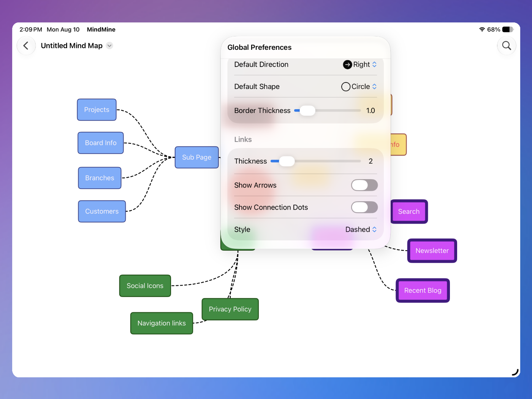Select the Newsletter node
Image resolution: width=532 pixels, height=399 pixels.
pyautogui.click(x=432, y=251)
